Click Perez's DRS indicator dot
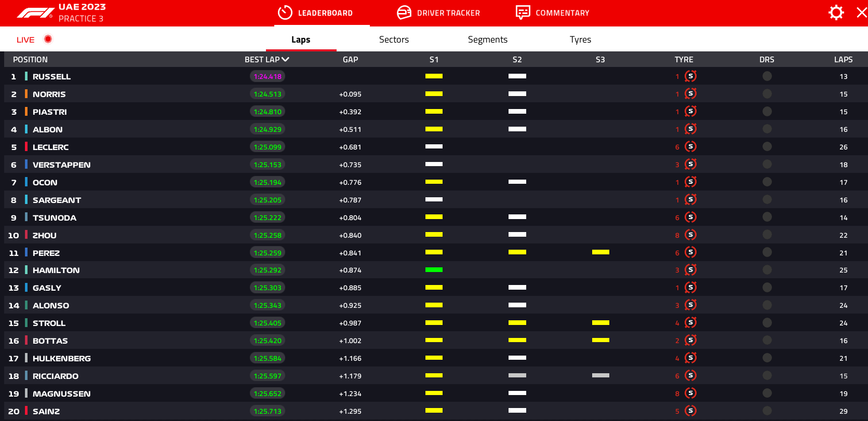This screenshot has width=868, height=421. (767, 253)
